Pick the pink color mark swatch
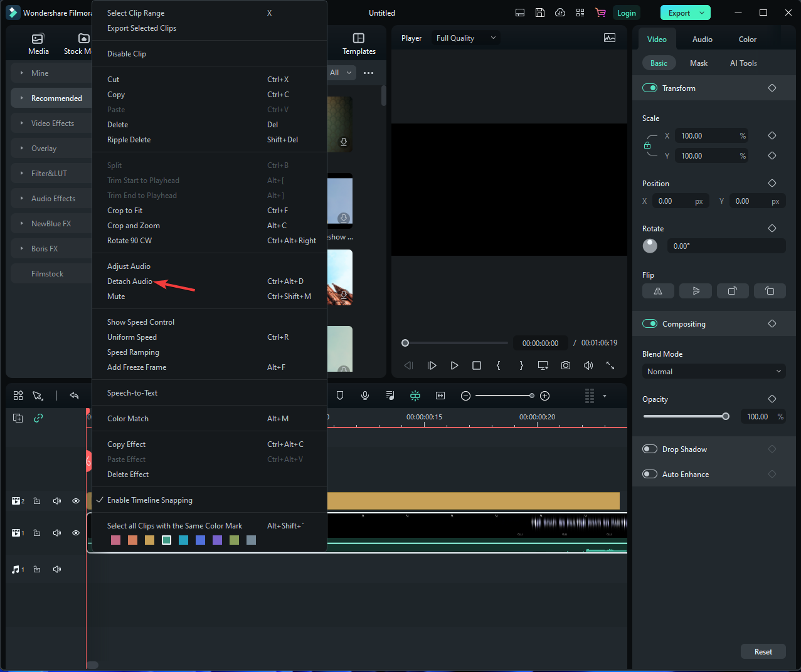 pos(115,540)
